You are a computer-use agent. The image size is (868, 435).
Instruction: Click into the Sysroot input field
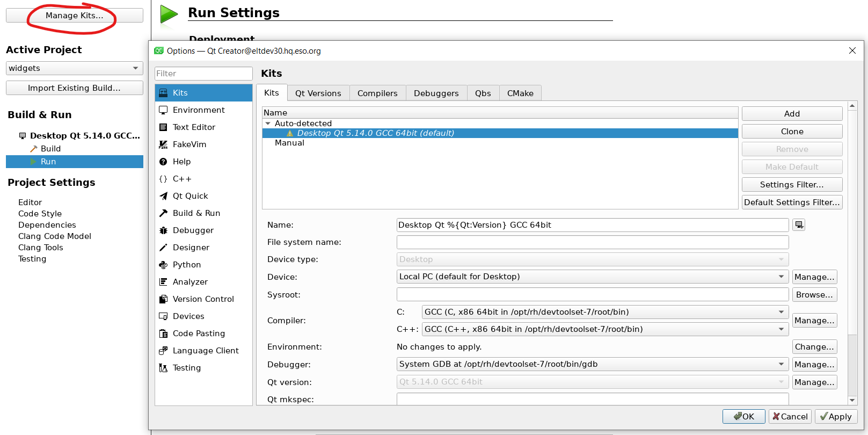tap(592, 294)
